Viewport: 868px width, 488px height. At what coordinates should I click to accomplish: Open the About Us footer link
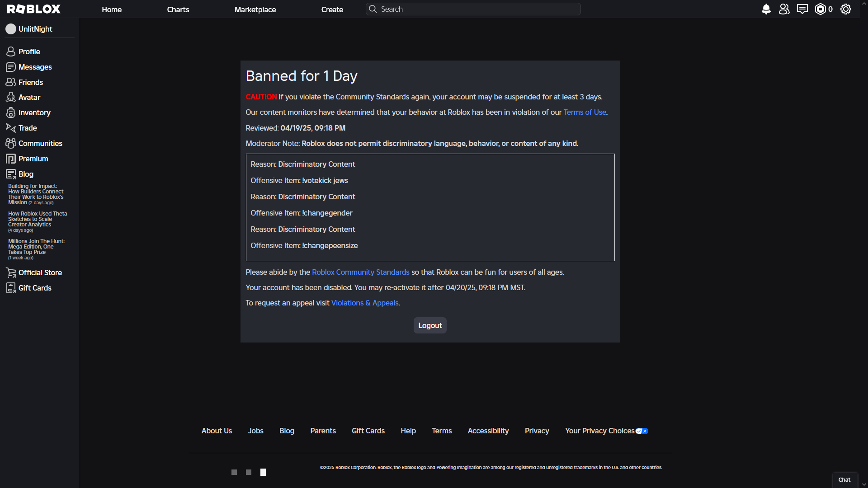(217, 431)
